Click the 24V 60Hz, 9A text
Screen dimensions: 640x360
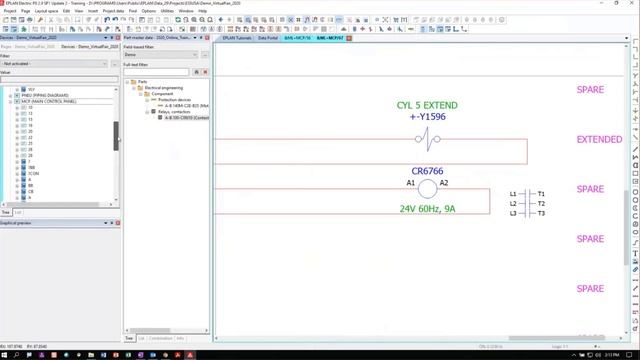427,209
